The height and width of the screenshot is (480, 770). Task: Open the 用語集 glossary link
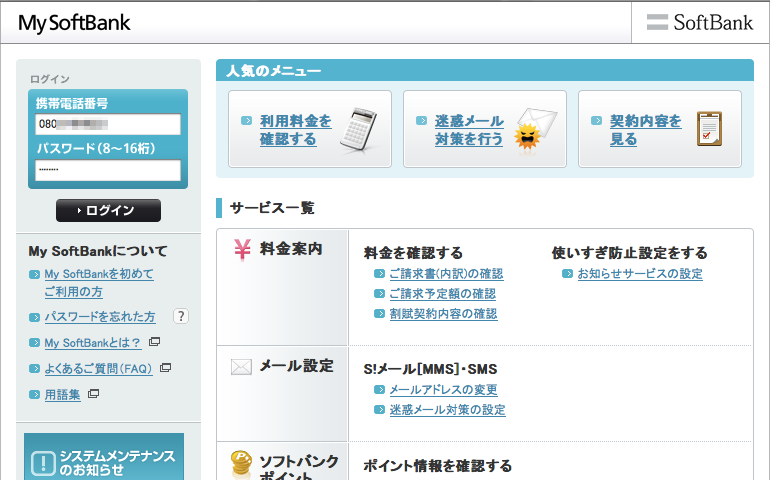point(62,395)
